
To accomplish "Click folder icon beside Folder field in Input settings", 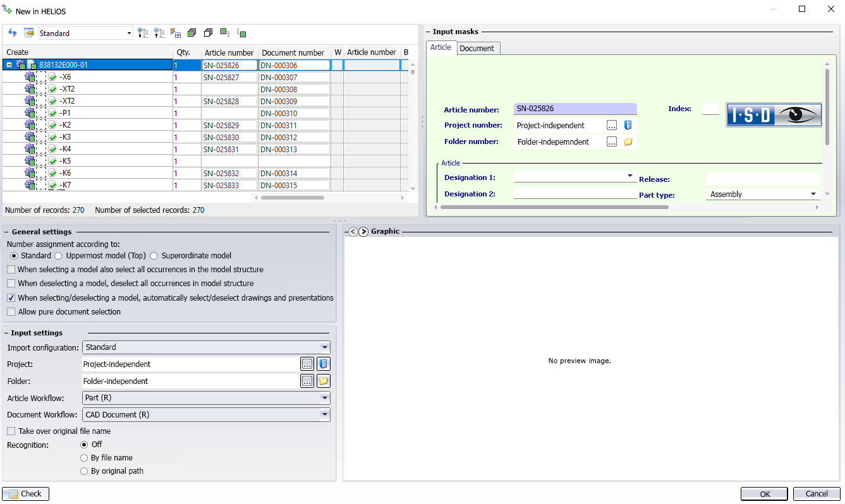I will [324, 381].
